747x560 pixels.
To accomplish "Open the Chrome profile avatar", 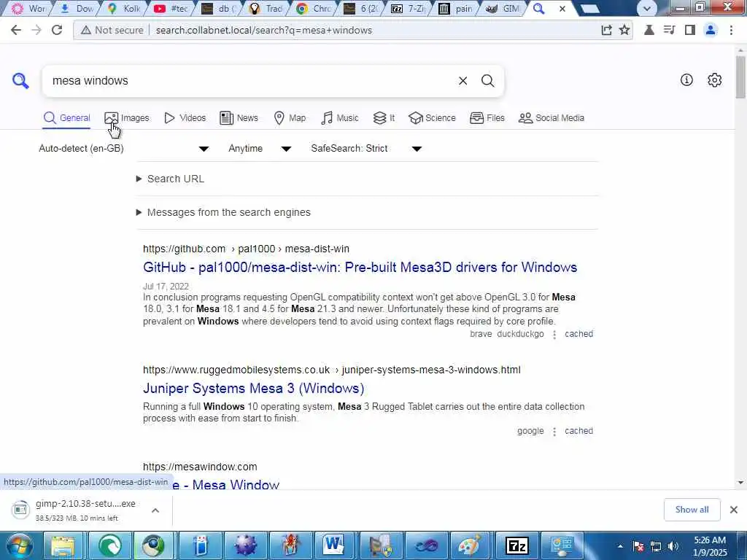I will [711, 30].
